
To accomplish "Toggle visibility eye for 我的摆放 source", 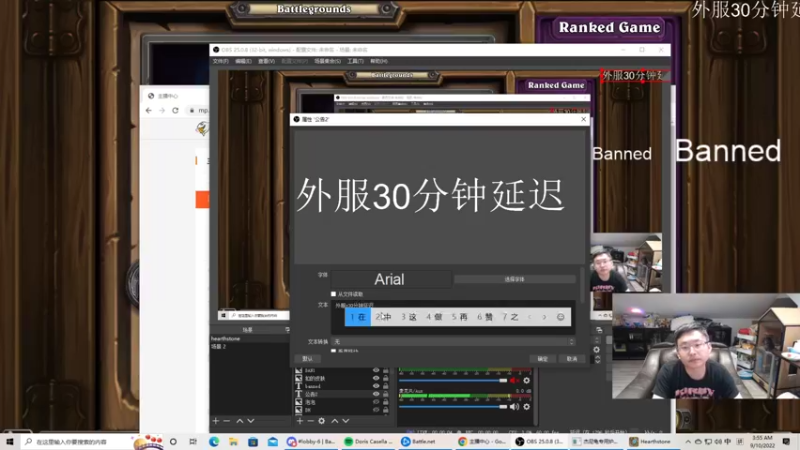I will tap(376, 379).
